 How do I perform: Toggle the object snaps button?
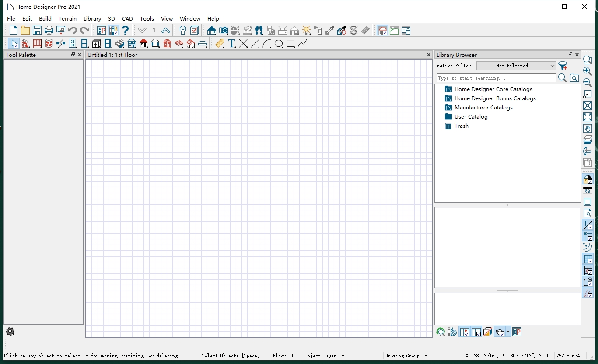coord(588,283)
